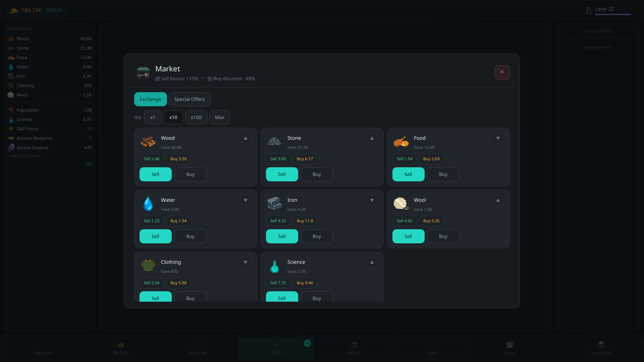Click the Level 22 progress bar

click(x=613, y=14)
